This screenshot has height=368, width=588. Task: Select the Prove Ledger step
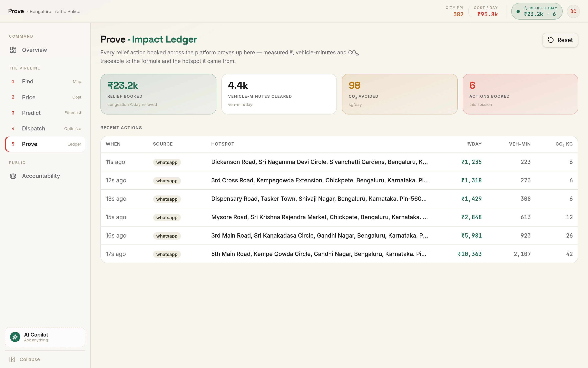[45, 144]
